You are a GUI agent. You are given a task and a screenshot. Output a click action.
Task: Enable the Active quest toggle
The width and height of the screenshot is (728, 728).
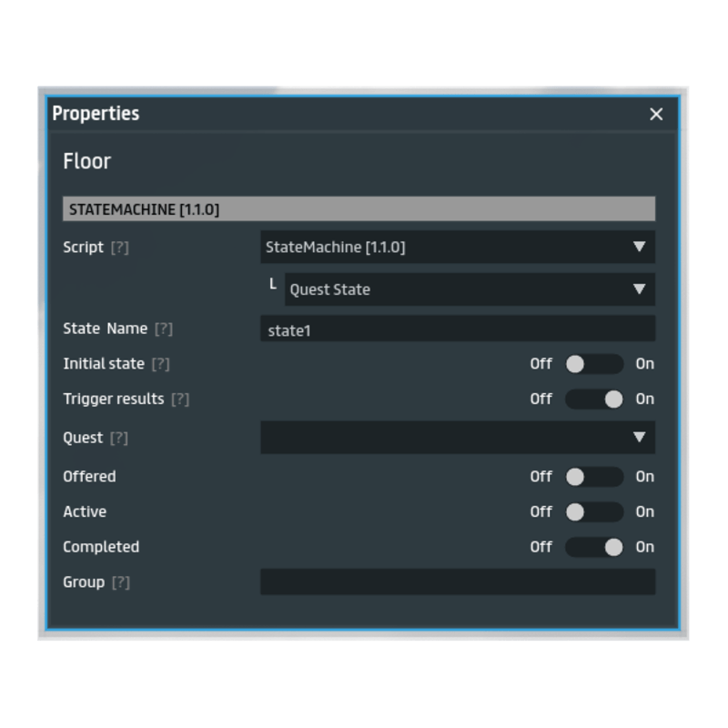point(593,512)
